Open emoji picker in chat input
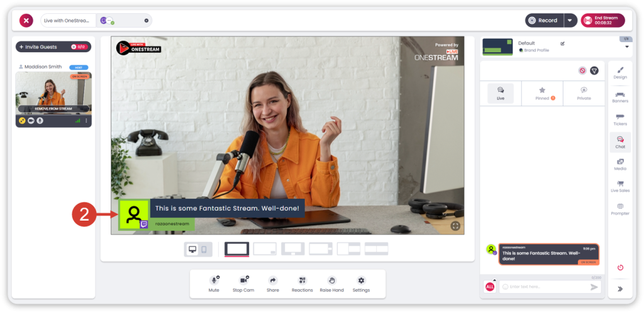 point(505,287)
